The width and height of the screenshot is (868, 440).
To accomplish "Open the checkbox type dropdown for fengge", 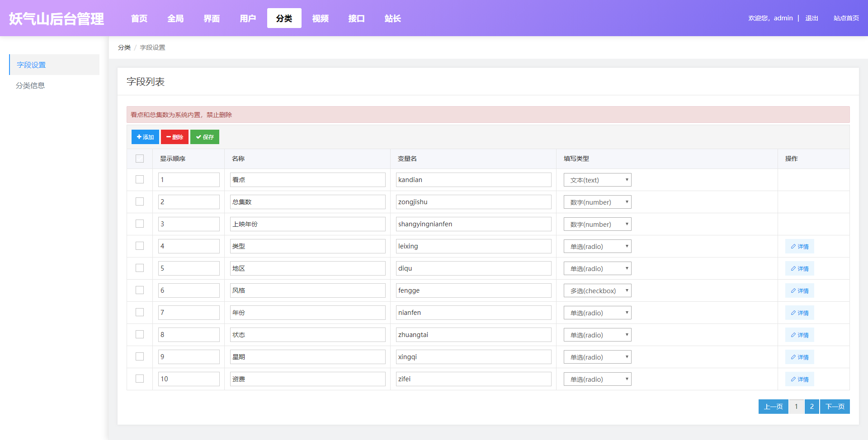I will click(597, 290).
